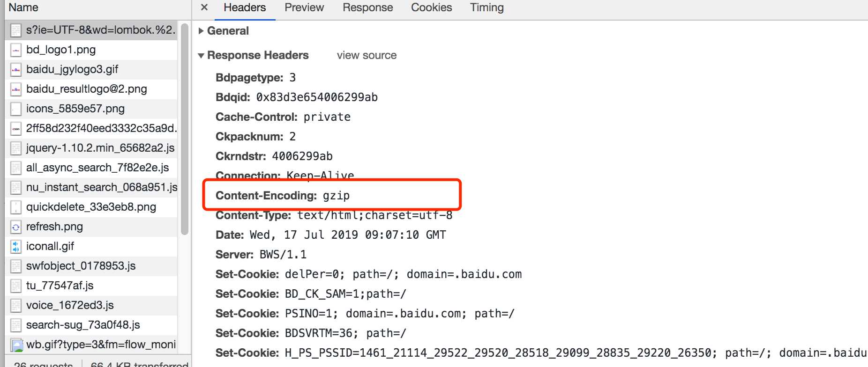
Task: Select tu_77547af.js request
Action: [x=91, y=286]
